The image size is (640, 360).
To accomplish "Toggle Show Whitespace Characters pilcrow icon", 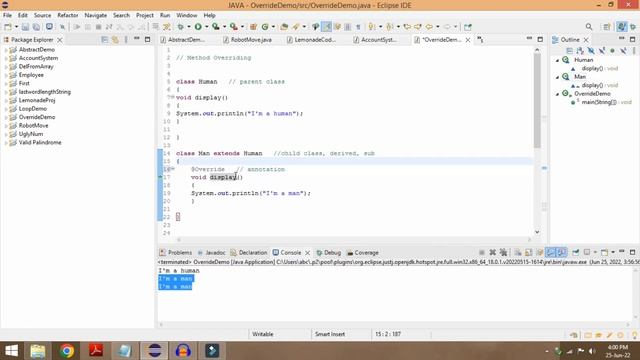I will [x=358, y=27].
